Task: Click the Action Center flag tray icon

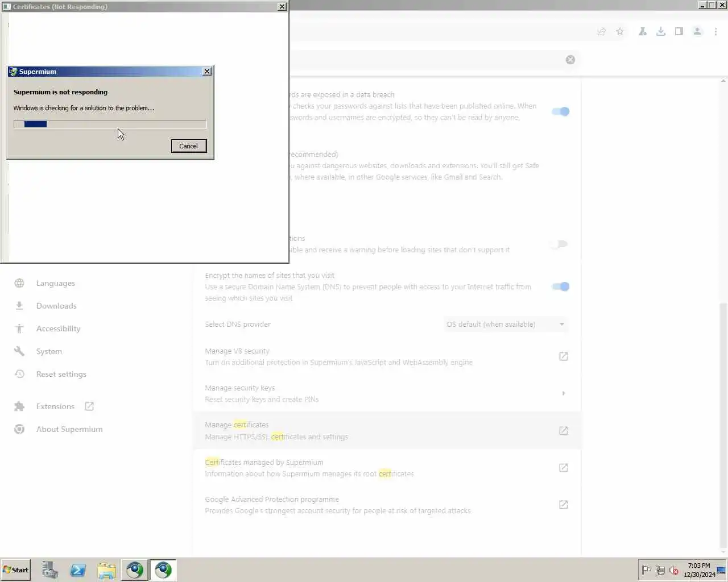Action: point(646,570)
